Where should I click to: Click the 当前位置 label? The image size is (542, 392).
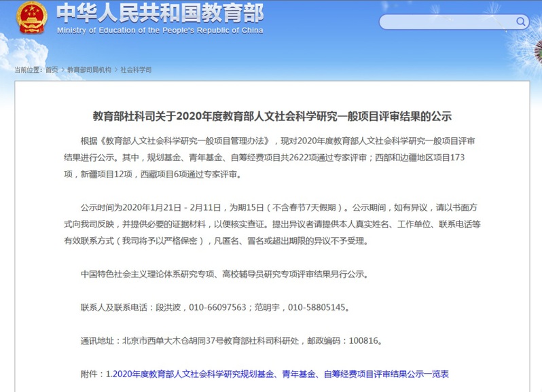[29, 70]
